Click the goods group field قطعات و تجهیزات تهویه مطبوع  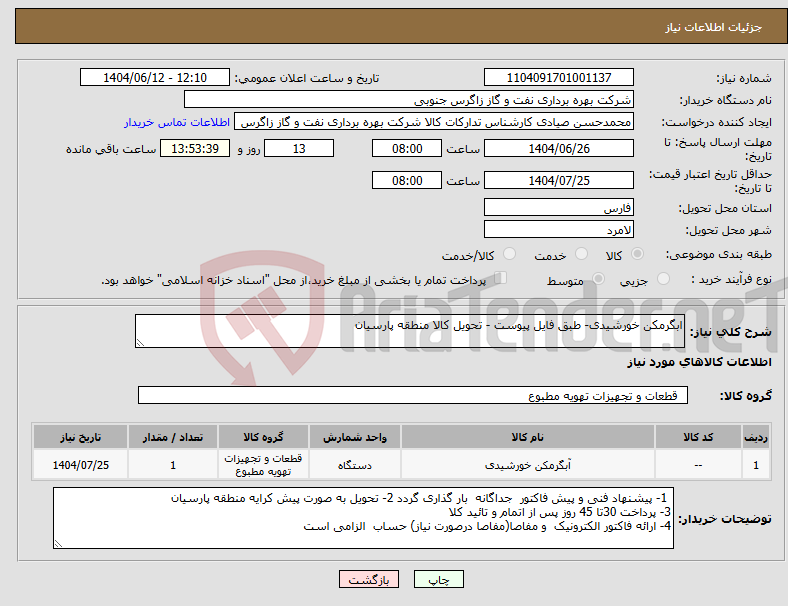[413, 395]
